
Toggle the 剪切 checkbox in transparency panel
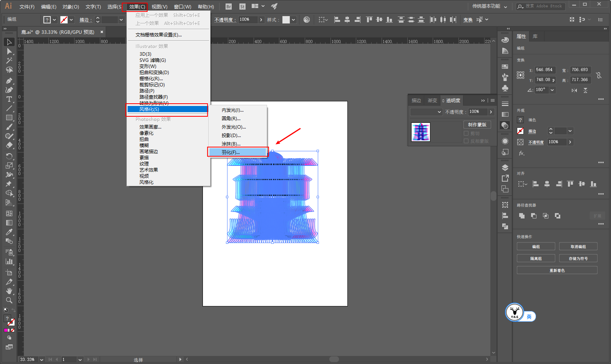(x=466, y=133)
